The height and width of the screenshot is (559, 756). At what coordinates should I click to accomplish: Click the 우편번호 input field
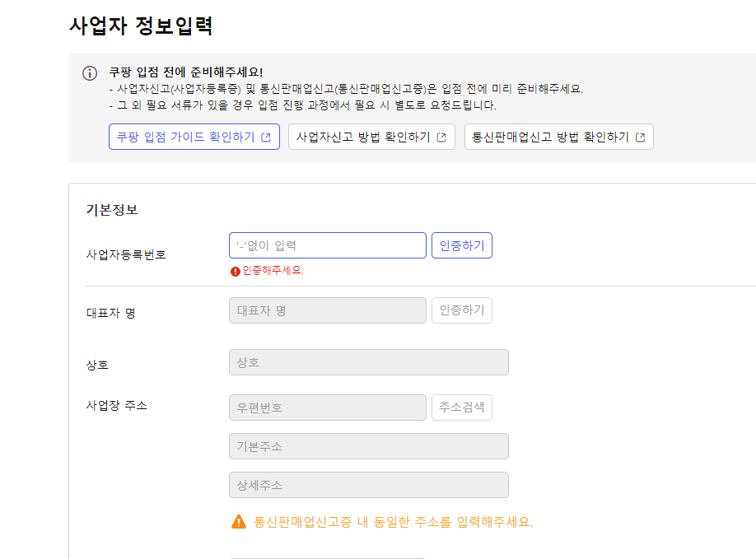coord(327,408)
